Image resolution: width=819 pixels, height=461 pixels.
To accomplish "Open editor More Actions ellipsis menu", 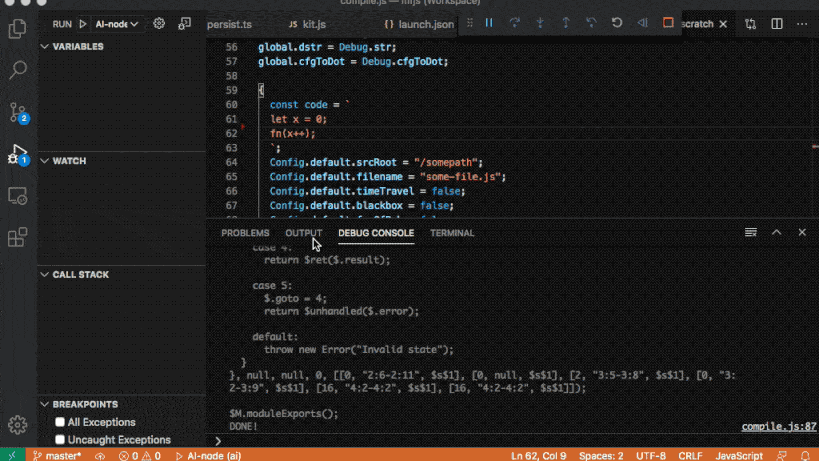I will pyautogui.click(x=802, y=24).
